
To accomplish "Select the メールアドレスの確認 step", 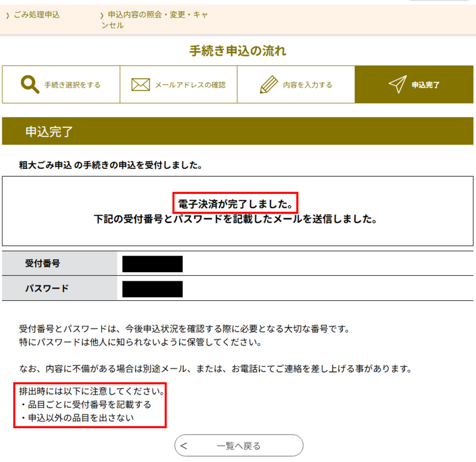I will (178, 84).
